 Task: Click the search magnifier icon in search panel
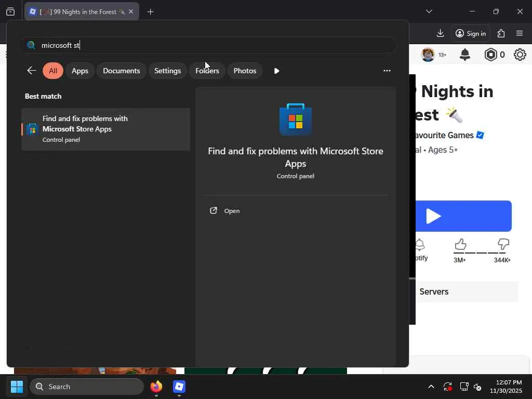31,45
